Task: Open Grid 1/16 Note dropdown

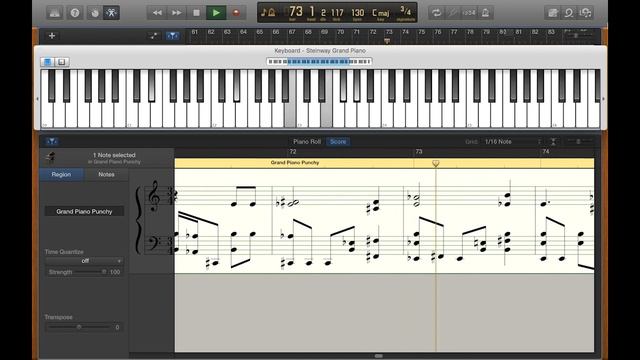Action: [513, 142]
